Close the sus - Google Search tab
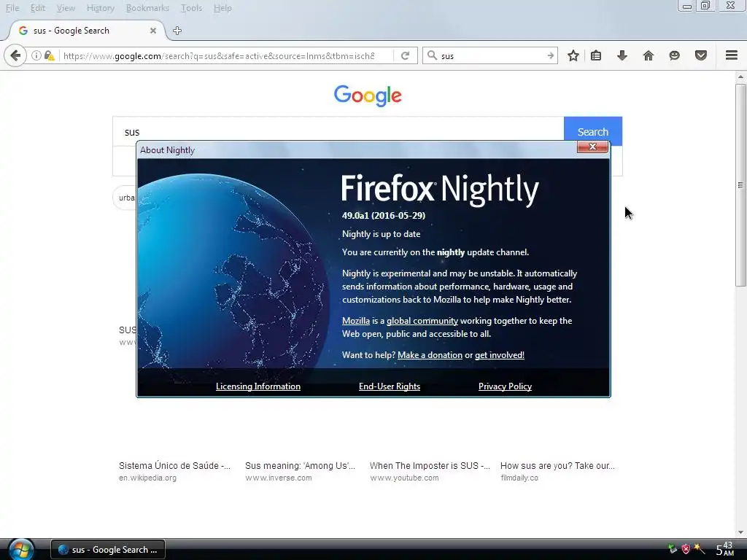This screenshot has height=560, width=747. [153, 31]
